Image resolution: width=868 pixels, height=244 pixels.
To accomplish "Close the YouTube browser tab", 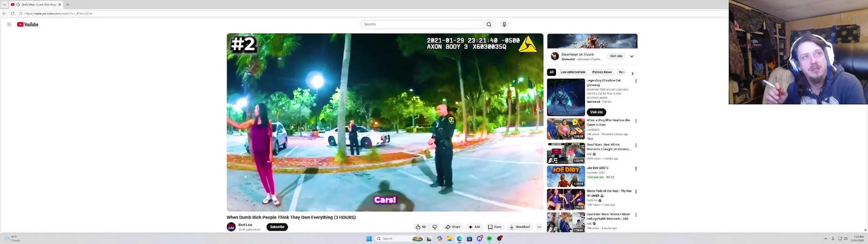I will pyautogui.click(x=60, y=4).
